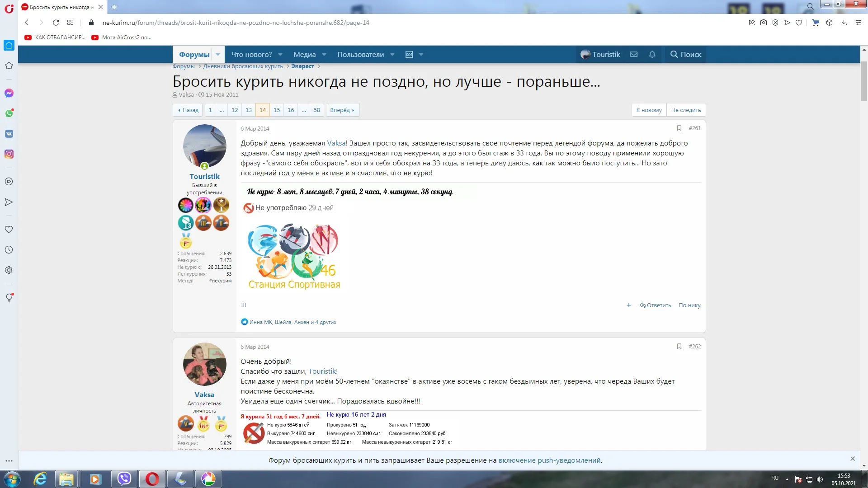Open the envelope messages icon near Touristik

coord(633,54)
